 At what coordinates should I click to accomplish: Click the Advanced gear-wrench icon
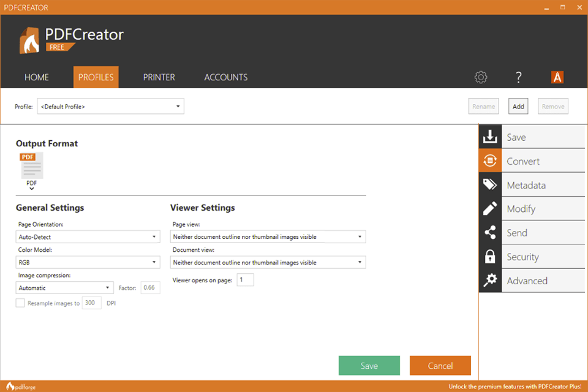point(490,280)
